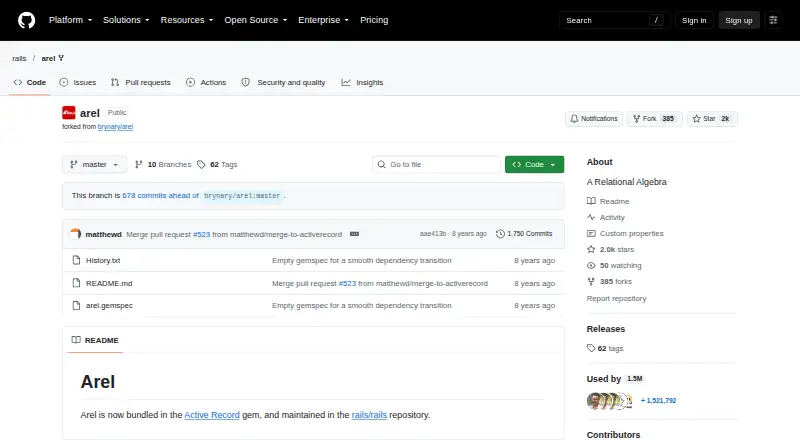Expand commit message ellipsis button
Screen dimensions: 800x440
[x=355, y=234]
